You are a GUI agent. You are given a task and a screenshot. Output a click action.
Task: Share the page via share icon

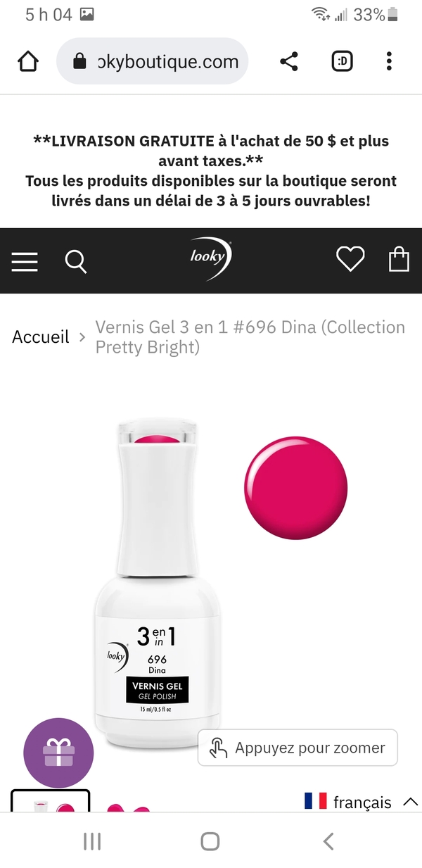tap(289, 62)
